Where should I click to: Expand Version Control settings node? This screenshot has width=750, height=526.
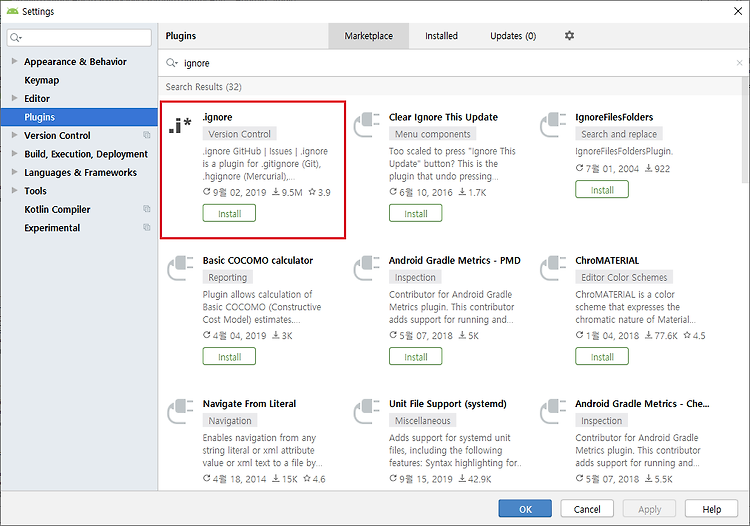(14, 135)
